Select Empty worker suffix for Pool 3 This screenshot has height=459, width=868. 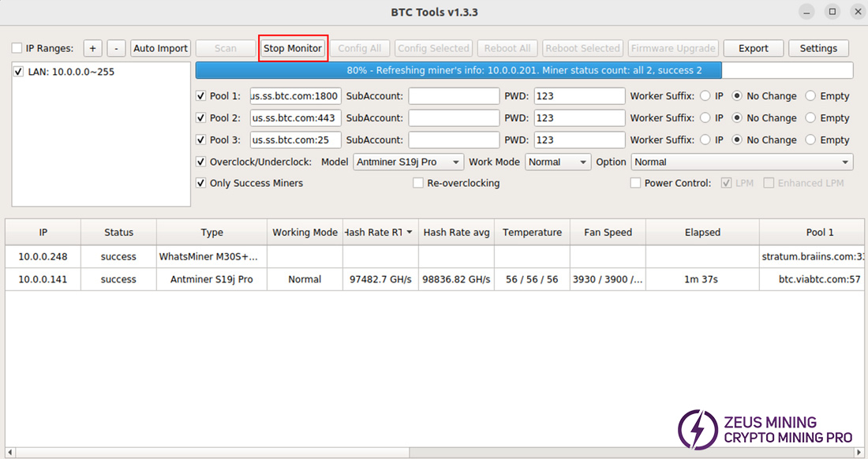810,140
